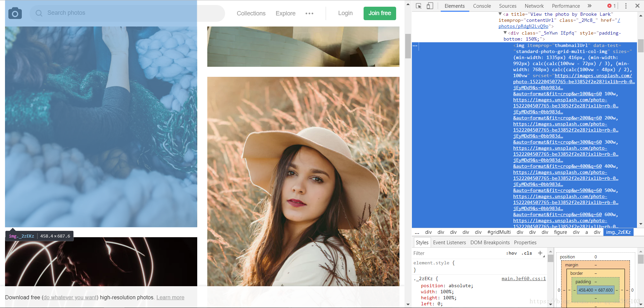
Task: Activate the DevTools inspect element tool
Action: click(x=419, y=6)
